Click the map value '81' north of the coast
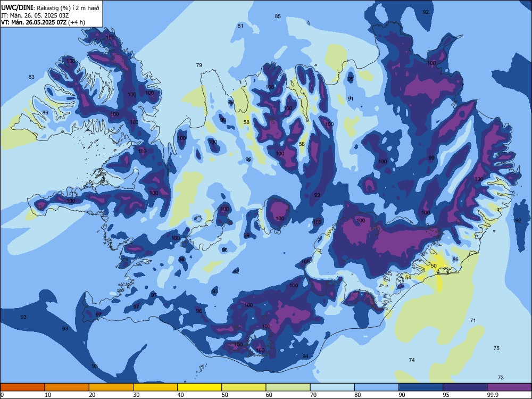 pos(240,26)
